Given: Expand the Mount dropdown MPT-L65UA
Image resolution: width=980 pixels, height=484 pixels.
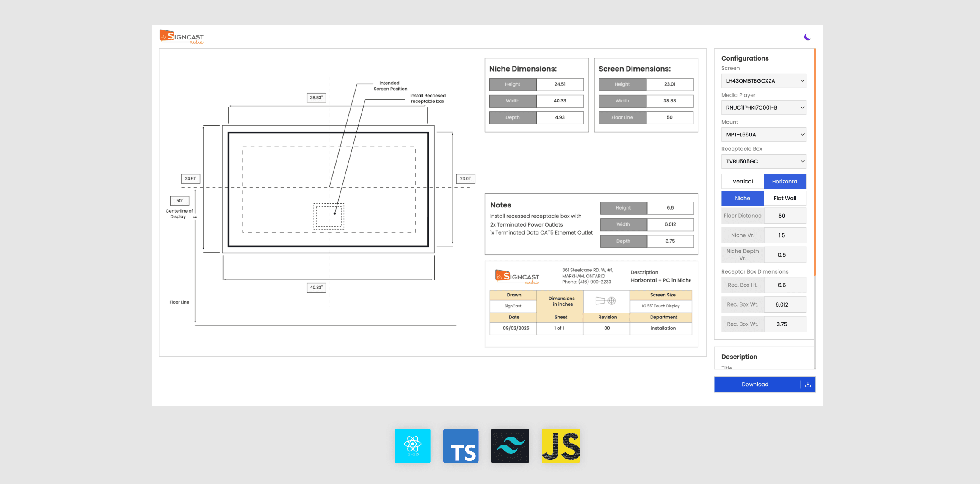Looking at the screenshot, I should pyautogui.click(x=763, y=134).
